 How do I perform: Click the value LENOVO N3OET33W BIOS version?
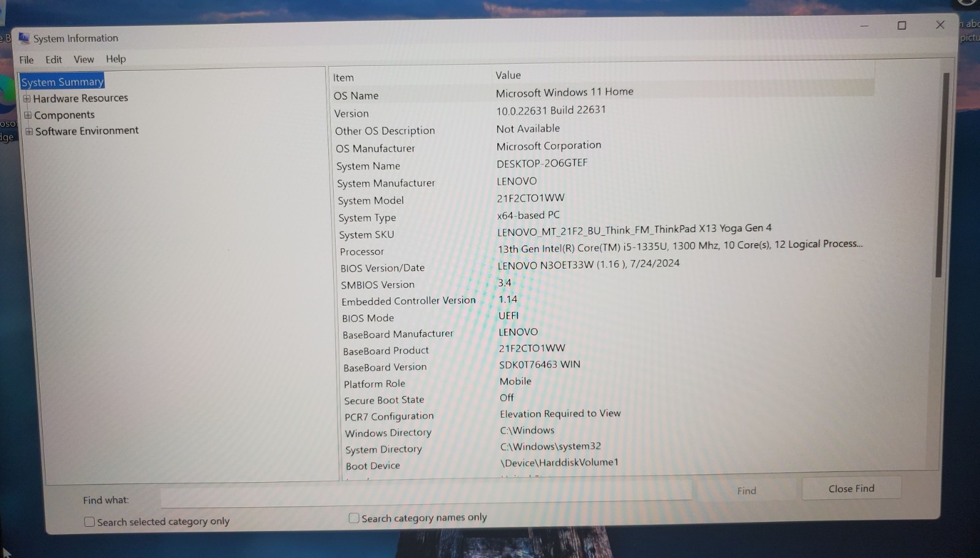click(x=589, y=265)
